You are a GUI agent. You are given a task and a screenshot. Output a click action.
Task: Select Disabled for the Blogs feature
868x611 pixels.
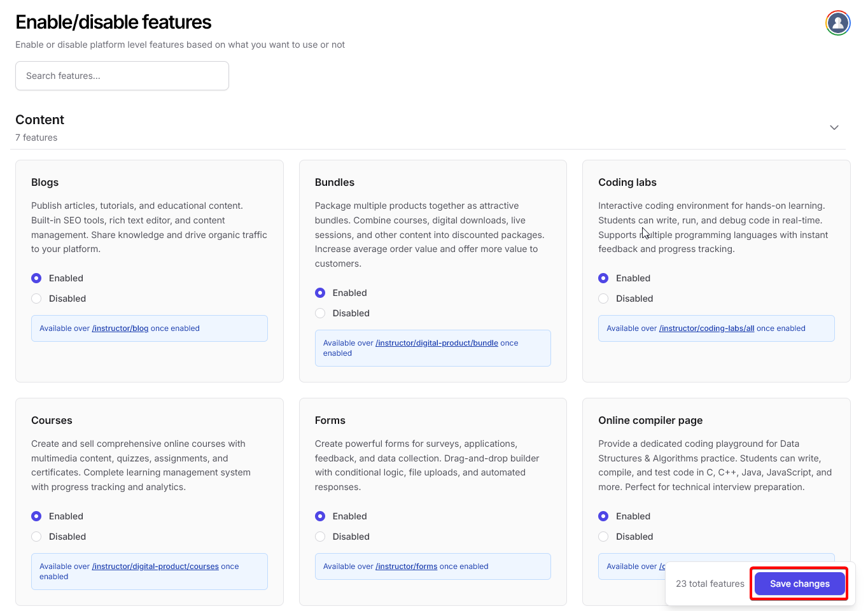37,298
